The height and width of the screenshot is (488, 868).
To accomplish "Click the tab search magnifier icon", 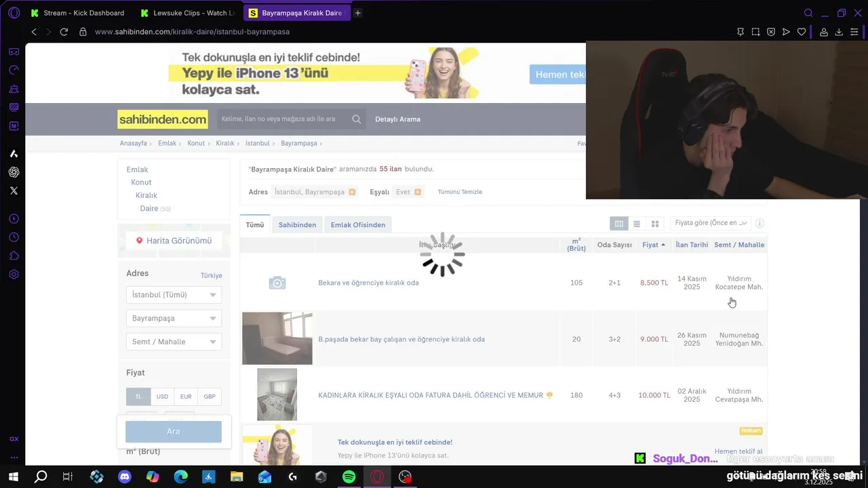I will (x=808, y=13).
